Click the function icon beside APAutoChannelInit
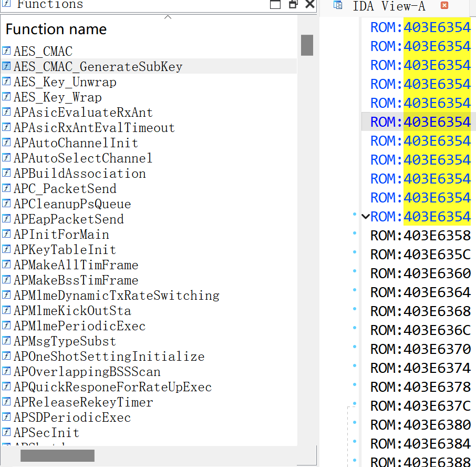This screenshot has height=467, width=476. [x=6, y=143]
